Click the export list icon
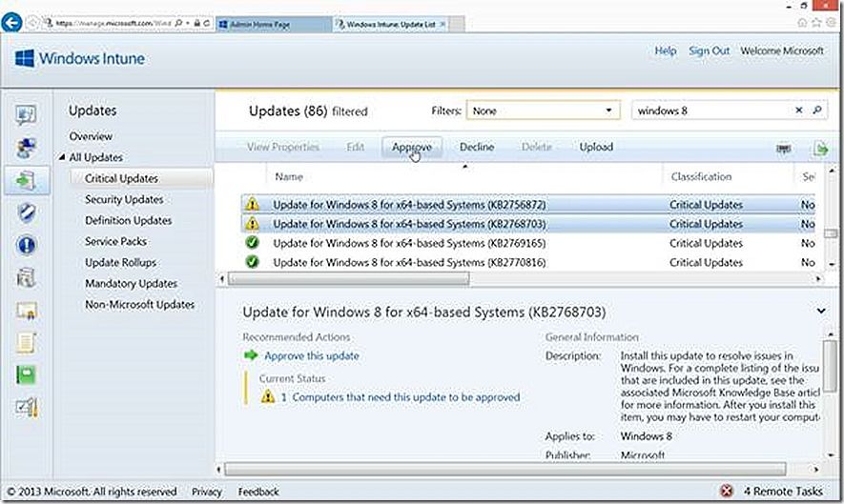This screenshot has width=844, height=504. click(820, 149)
